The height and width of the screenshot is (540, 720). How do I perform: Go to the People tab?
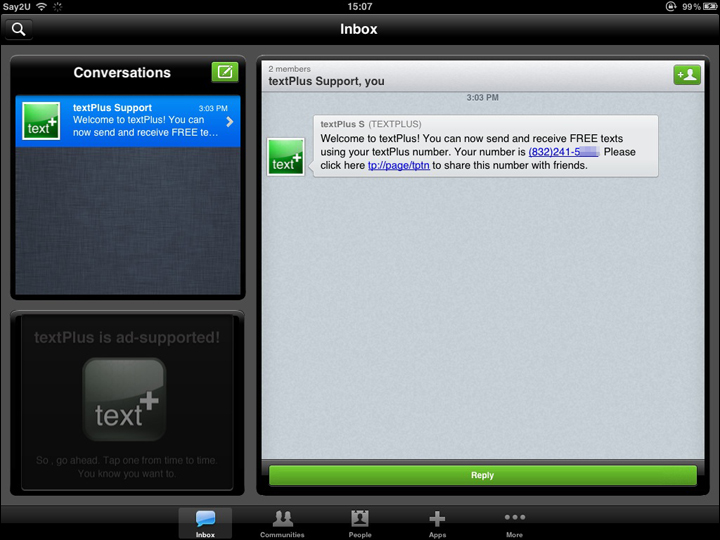(x=360, y=523)
